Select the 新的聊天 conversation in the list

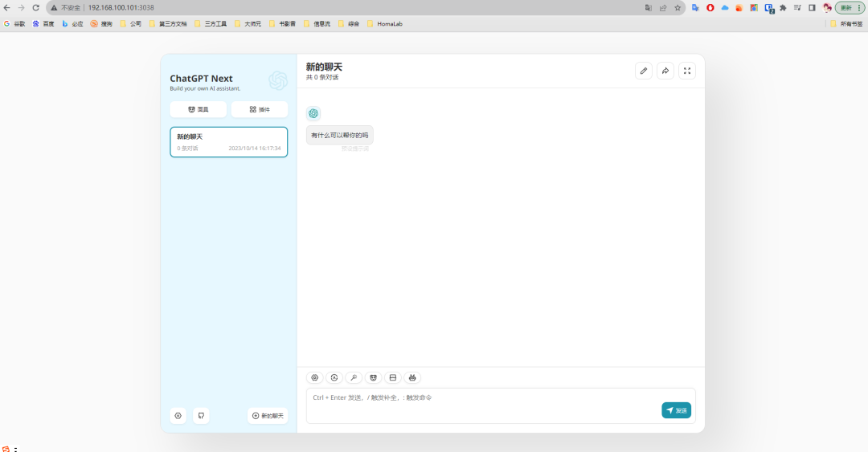228,141
